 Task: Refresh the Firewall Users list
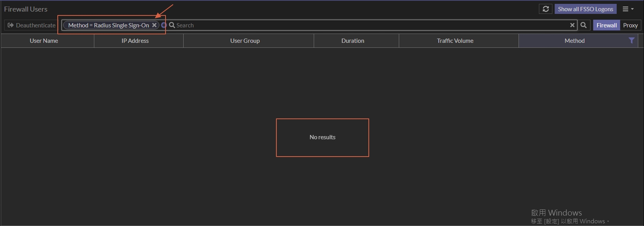pos(545,9)
